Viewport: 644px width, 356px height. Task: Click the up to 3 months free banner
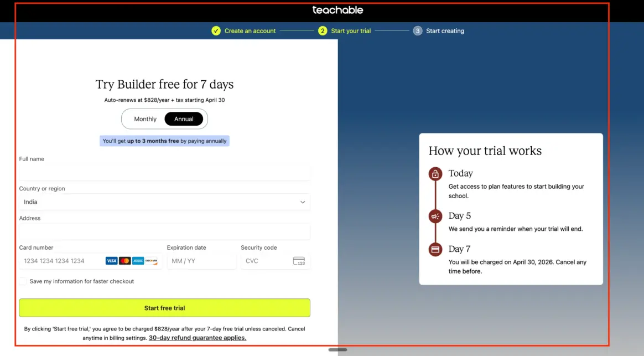164,141
